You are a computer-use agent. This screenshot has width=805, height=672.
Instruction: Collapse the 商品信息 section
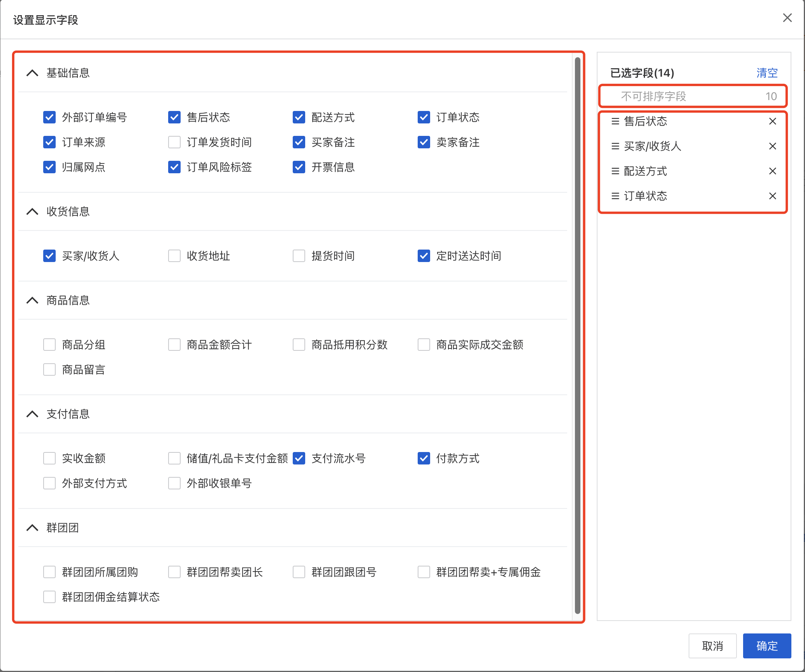point(32,300)
